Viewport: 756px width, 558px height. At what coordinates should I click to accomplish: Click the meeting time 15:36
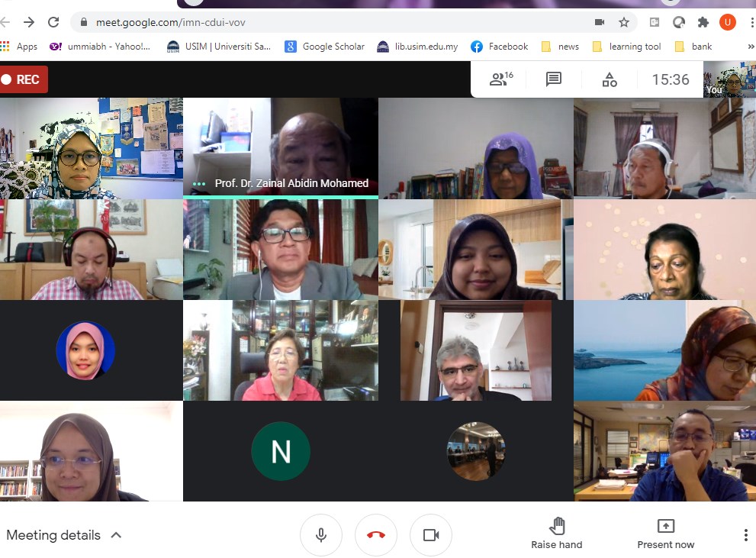tap(671, 79)
